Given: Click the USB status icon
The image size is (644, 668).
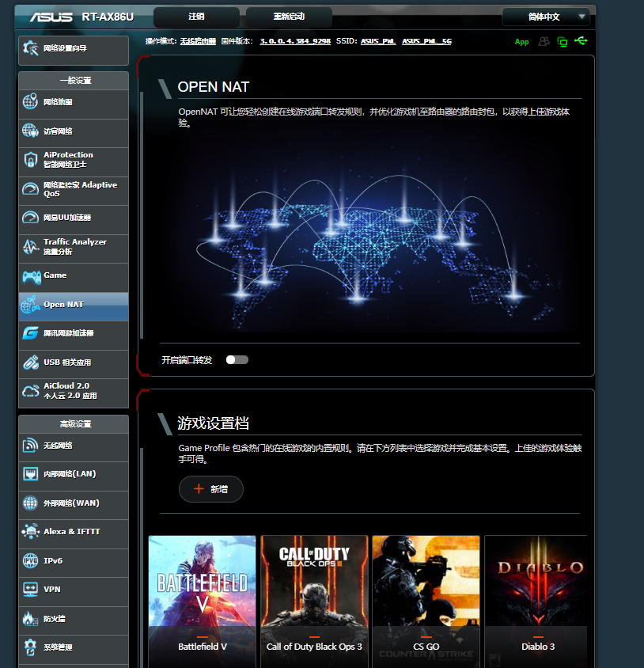Looking at the screenshot, I should pyautogui.click(x=581, y=41).
